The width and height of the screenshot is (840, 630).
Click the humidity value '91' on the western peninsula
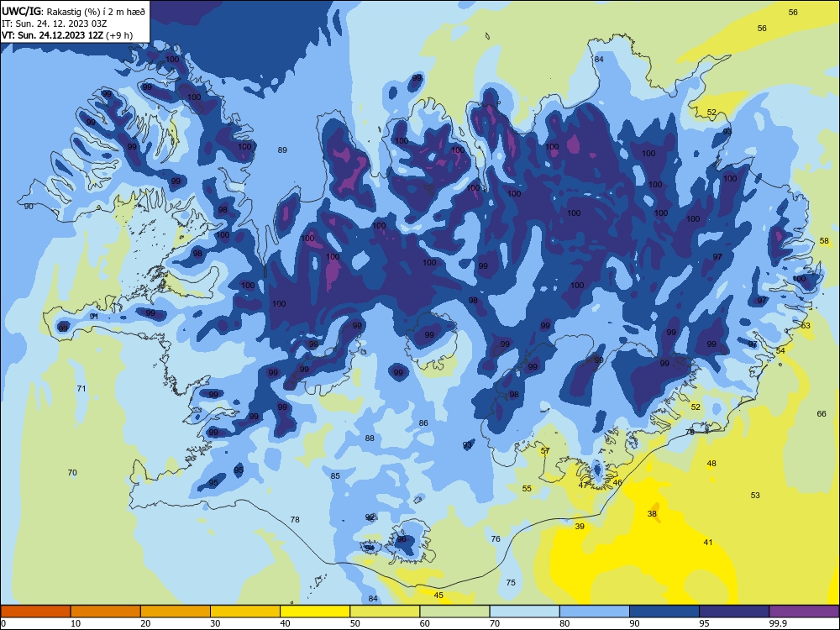click(x=94, y=317)
